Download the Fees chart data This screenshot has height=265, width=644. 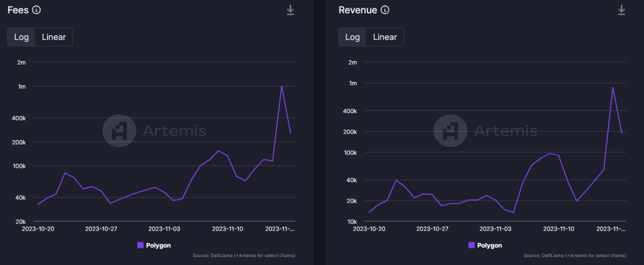pos(290,10)
